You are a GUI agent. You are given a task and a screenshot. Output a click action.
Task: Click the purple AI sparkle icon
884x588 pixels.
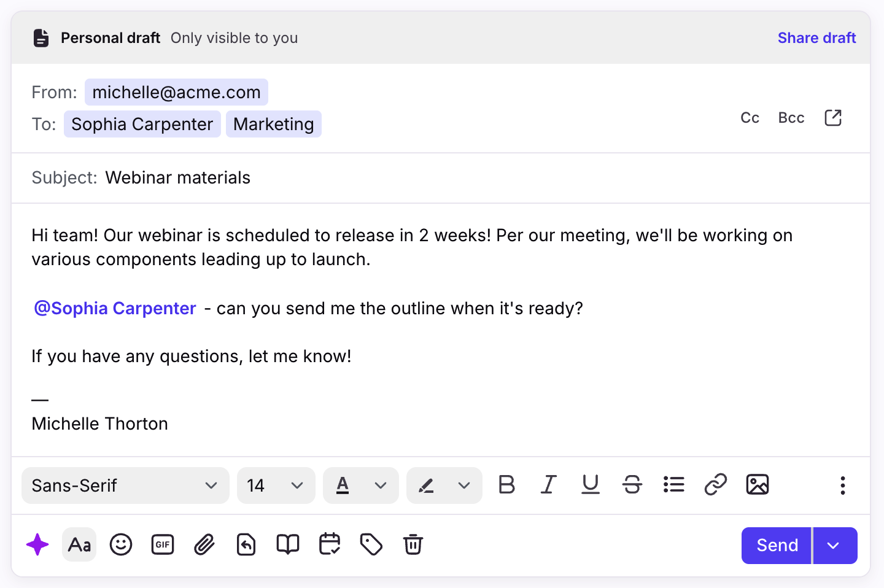click(37, 544)
